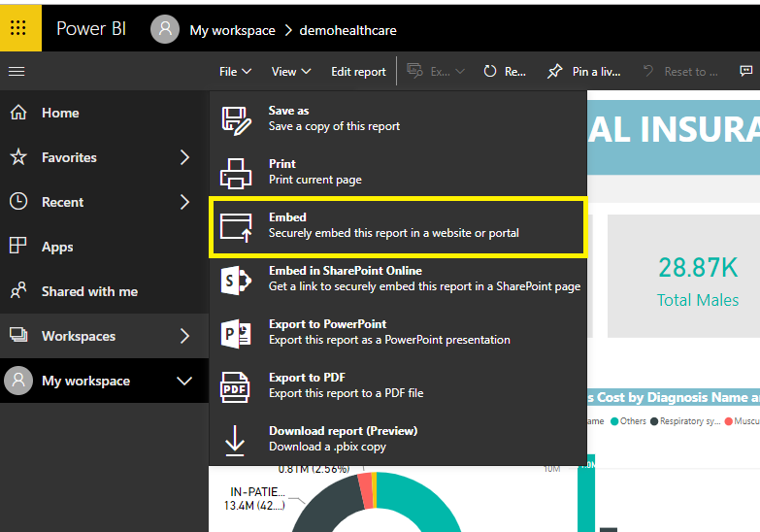Select Save as, save a copy of this report
This screenshot has height=532, width=760.
398,118
